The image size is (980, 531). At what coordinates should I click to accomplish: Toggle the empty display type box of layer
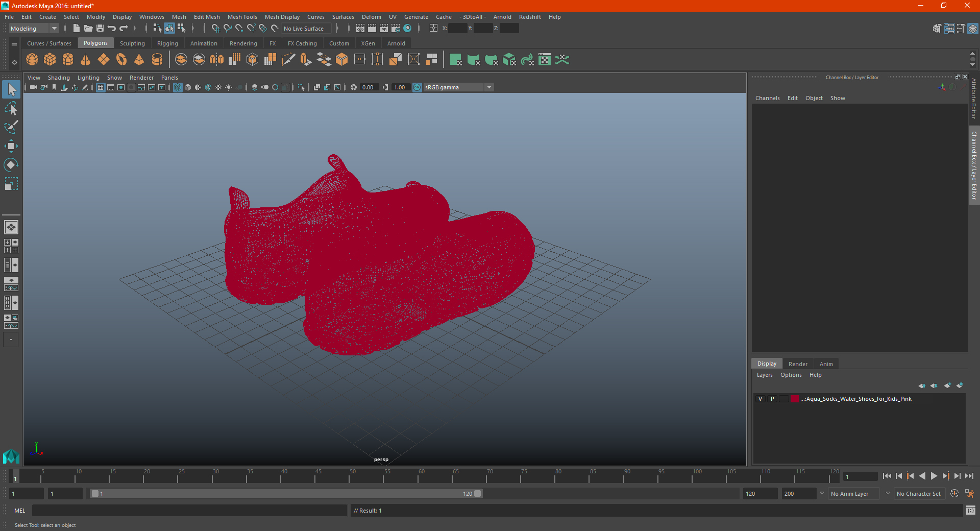tap(784, 399)
